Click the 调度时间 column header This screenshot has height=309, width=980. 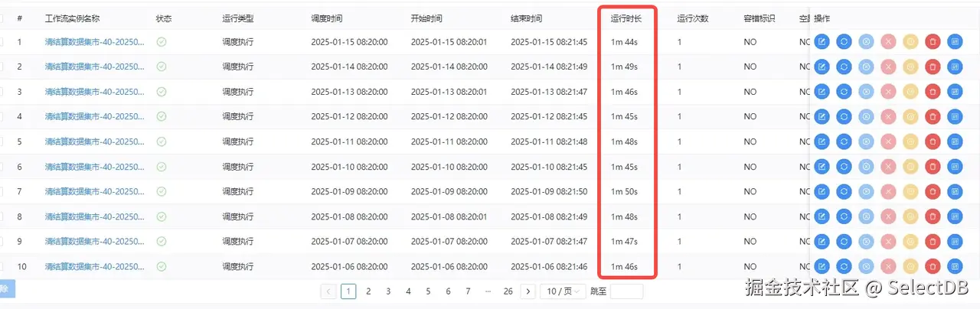(x=327, y=18)
